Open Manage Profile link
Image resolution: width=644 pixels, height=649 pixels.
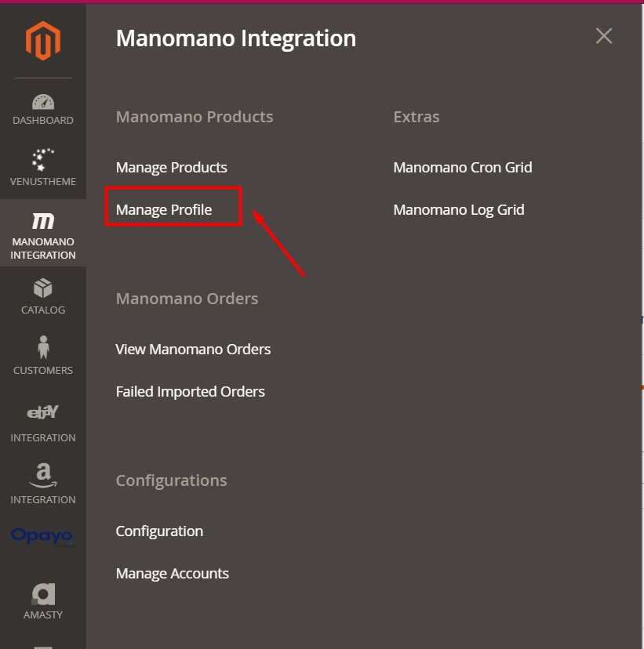pos(164,210)
